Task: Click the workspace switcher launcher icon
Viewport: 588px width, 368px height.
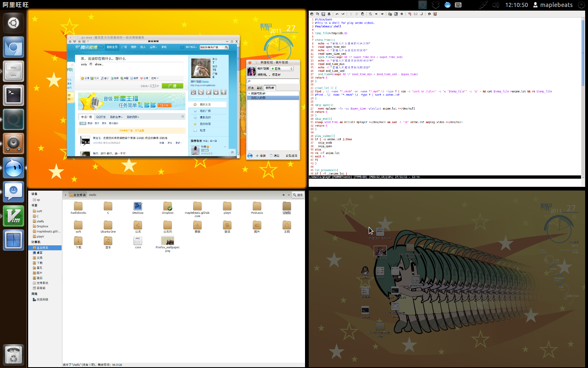Action: tap(13, 240)
